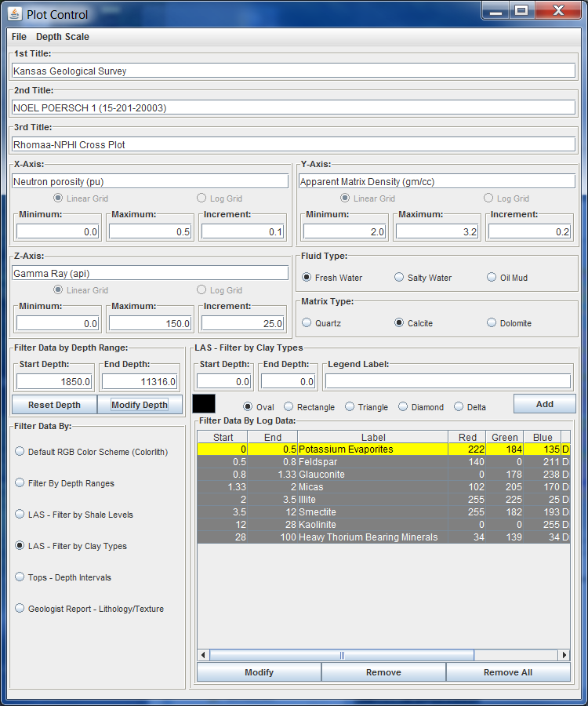Select Delta shape option
Viewport: 588px width, 706px height.
click(459, 407)
